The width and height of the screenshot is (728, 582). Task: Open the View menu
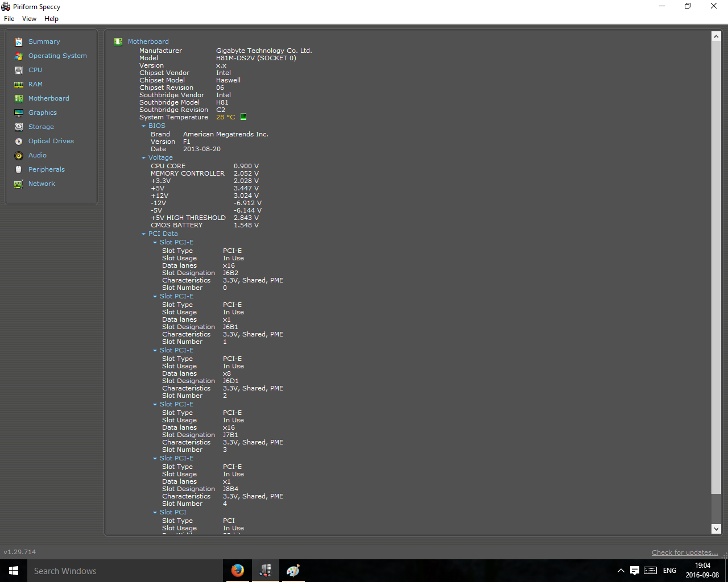[29, 19]
